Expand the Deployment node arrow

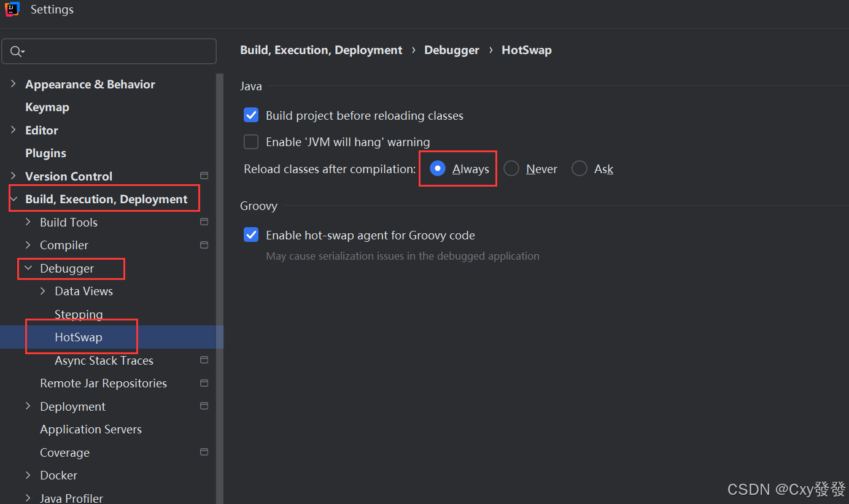pos(28,406)
